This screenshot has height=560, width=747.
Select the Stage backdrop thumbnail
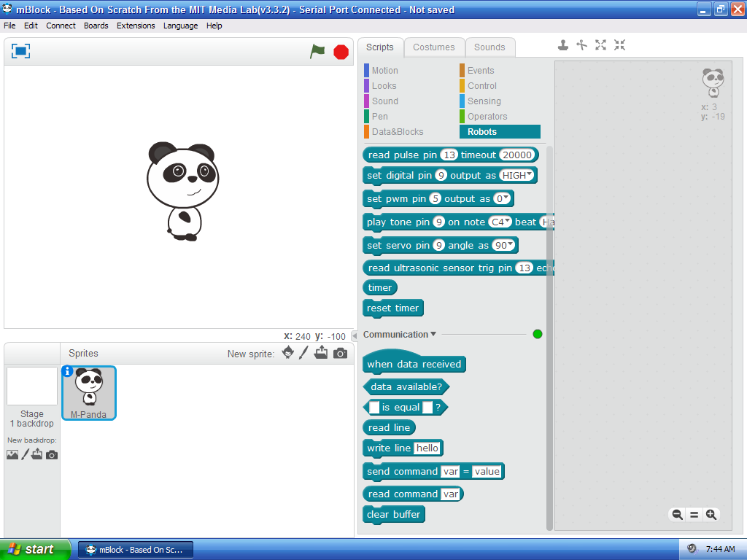(x=32, y=386)
